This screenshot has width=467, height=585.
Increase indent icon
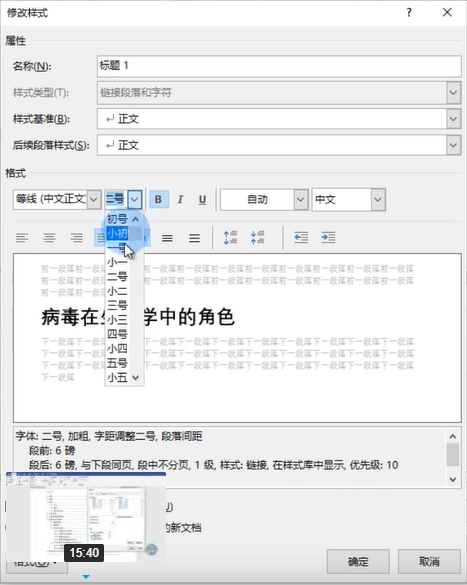tap(328, 238)
